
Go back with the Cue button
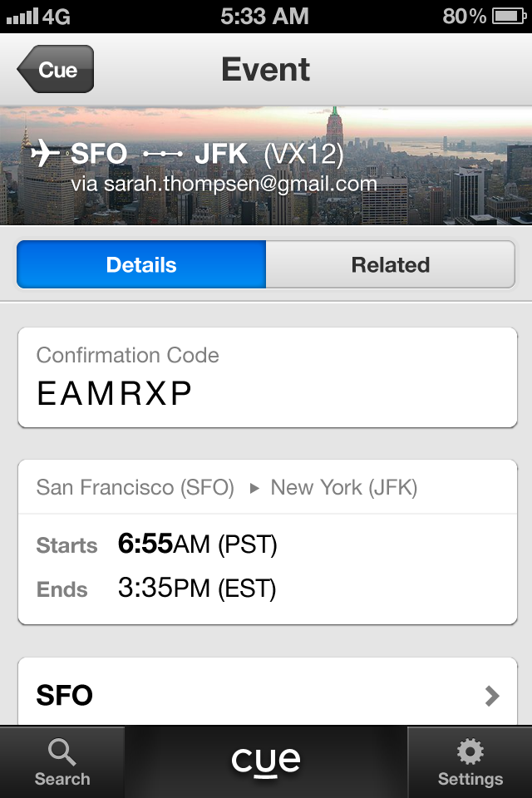pos(56,70)
